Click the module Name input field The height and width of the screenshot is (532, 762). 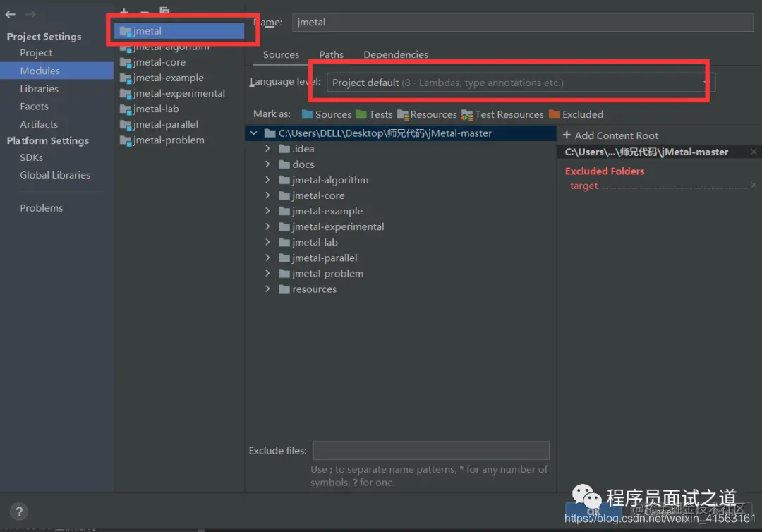[523, 22]
